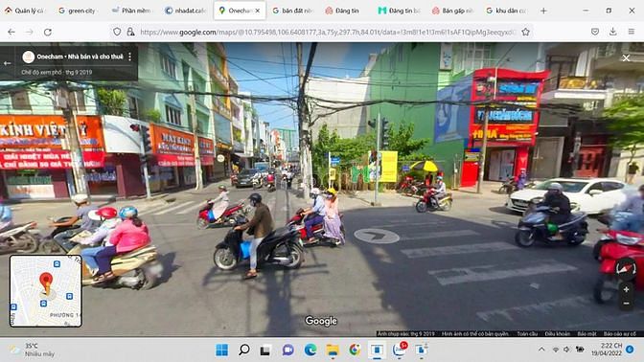Screen dimensions: 644x362
Task: Click the Street View back arrow
Action: point(7,63)
